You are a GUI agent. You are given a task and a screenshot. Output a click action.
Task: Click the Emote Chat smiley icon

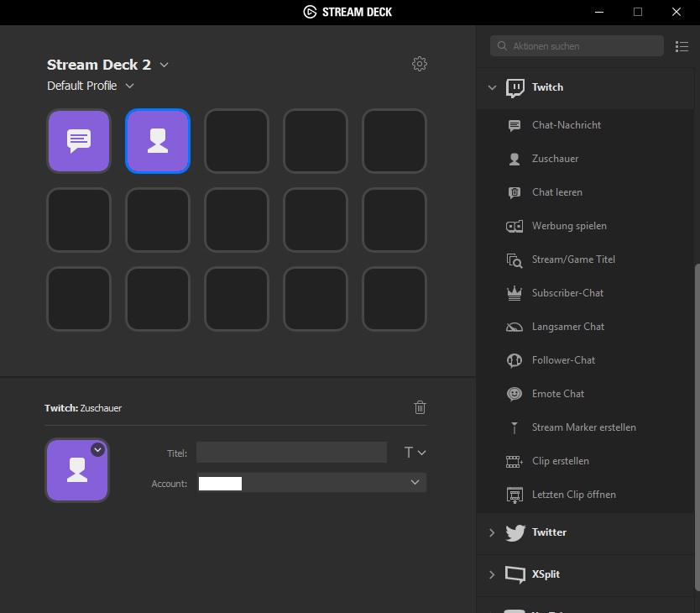click(515, 394)
